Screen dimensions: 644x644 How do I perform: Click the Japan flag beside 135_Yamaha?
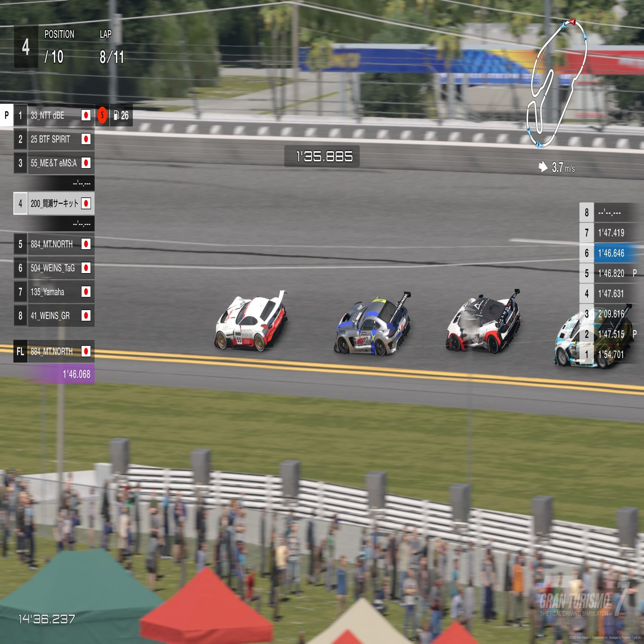(86, 292)
